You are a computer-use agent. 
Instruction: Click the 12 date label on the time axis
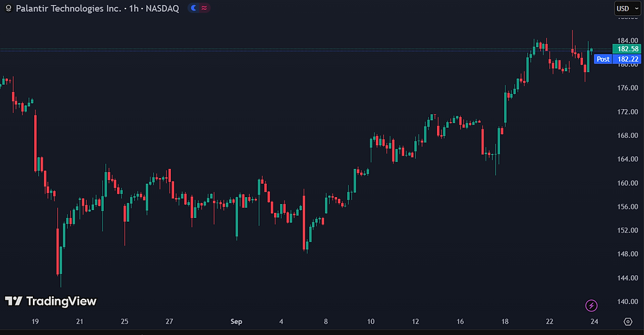[x=415, y=321]
